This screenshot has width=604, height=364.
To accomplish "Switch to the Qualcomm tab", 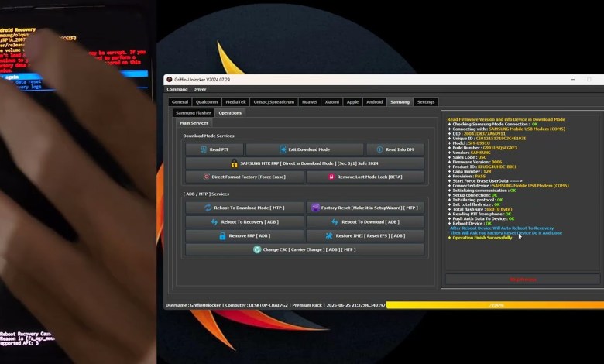I will coord(207,101).
